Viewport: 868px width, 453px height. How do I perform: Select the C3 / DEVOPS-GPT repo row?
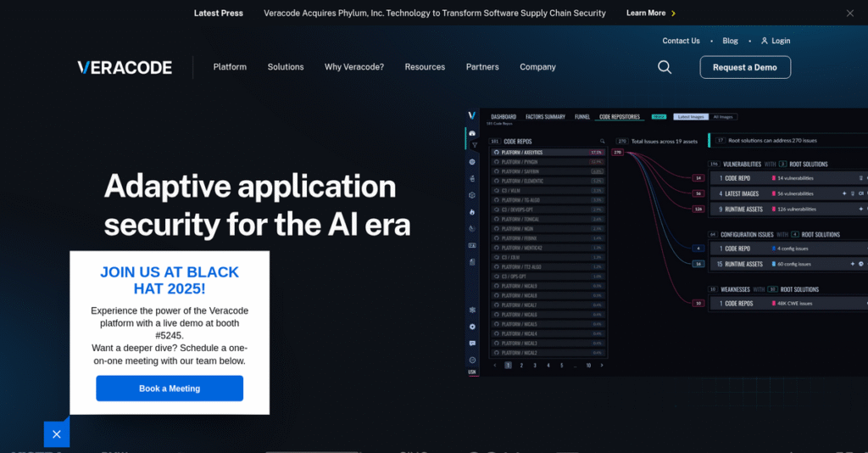tap(548, 210)
